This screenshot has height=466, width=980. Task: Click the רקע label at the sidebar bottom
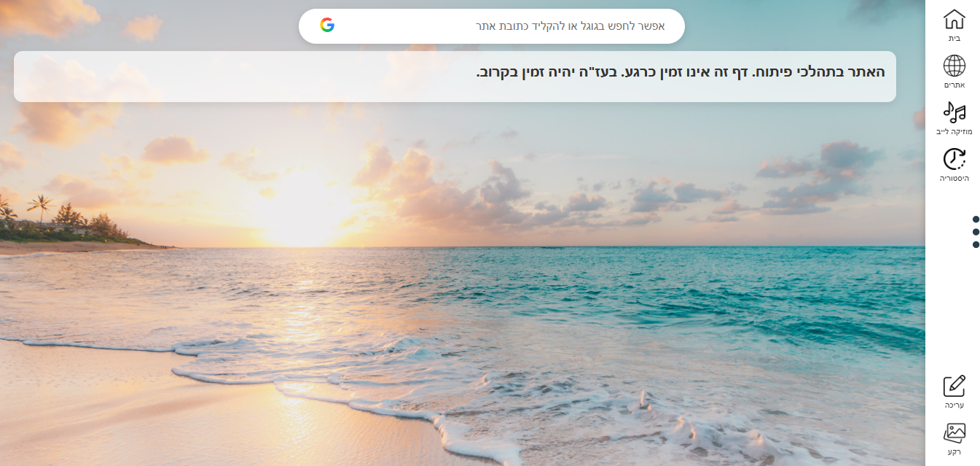click(954, 452)
